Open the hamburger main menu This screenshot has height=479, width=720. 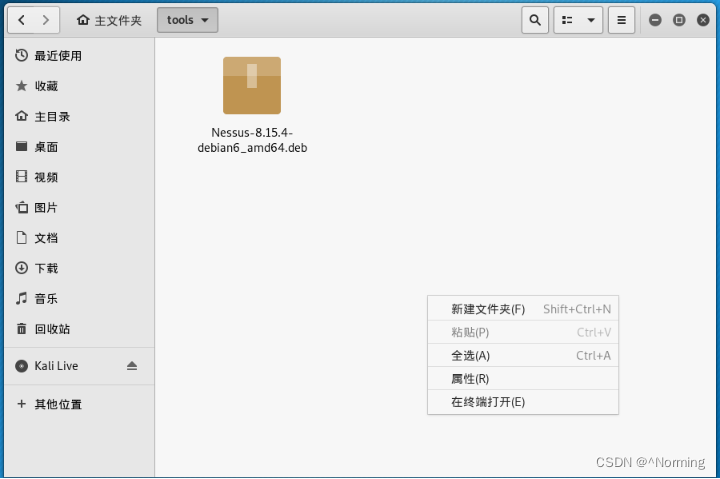(x=621, y=20)
